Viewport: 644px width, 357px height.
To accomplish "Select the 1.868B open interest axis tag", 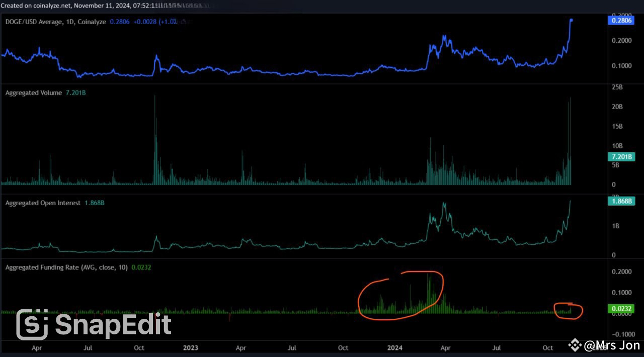I will click(621, 201).
